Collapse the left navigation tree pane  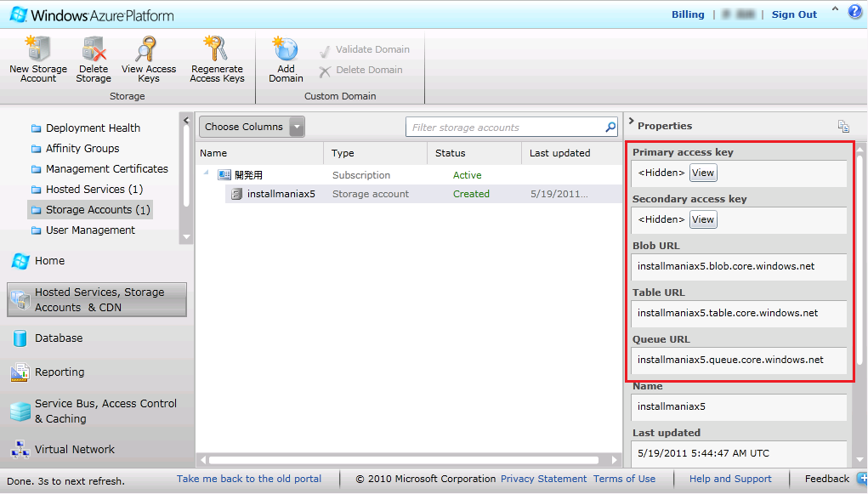[186, 120]
